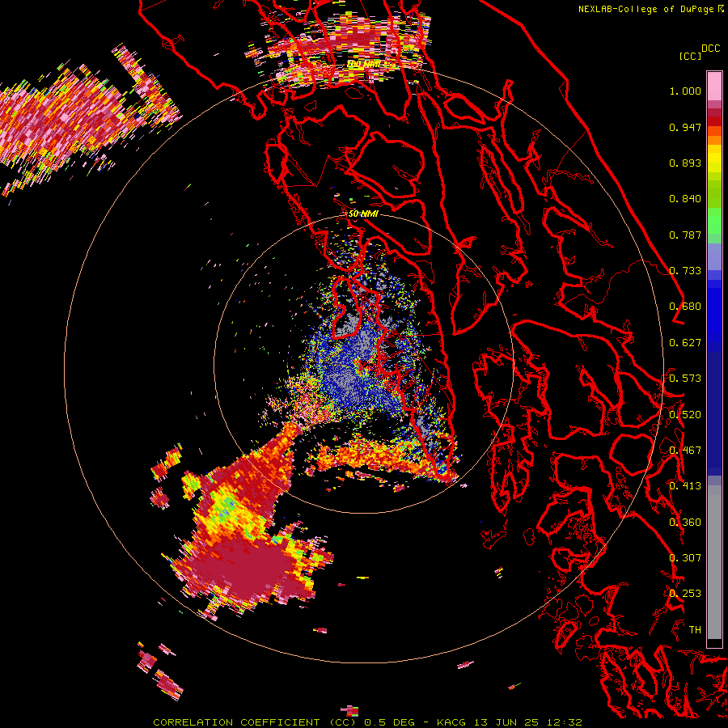This screenshot has width=728, height=728.
Task: Select the 0.5 DEG elevation text in the caption
Action: click(391, 722)
